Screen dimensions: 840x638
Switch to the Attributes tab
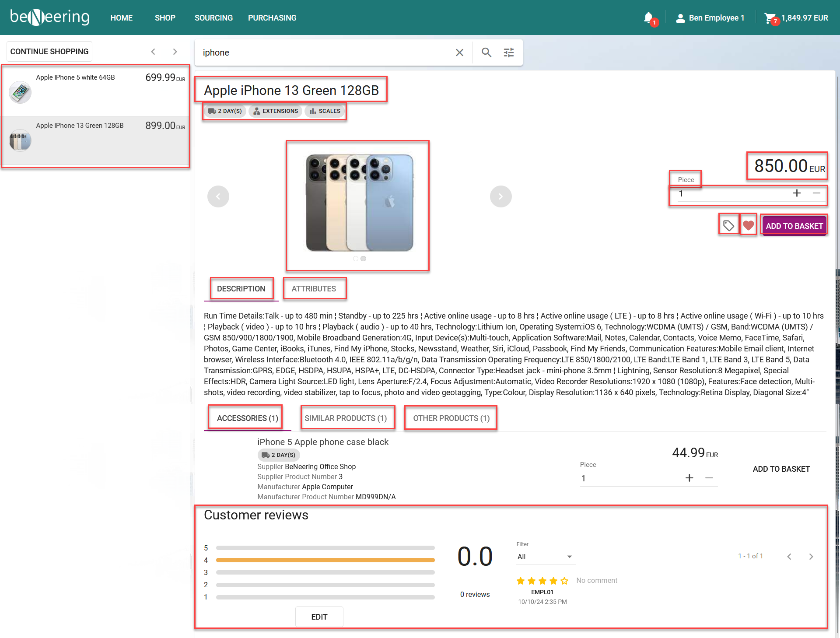tap(314, 289)
